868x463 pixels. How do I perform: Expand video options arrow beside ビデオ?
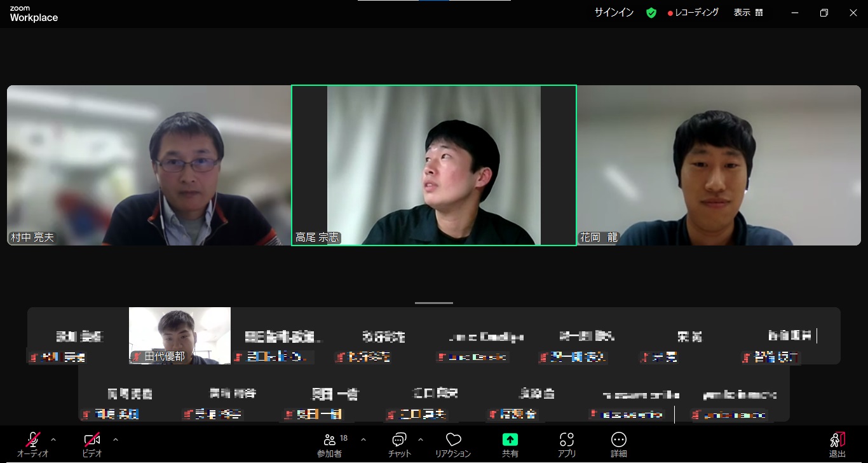[x=115, y=439]
